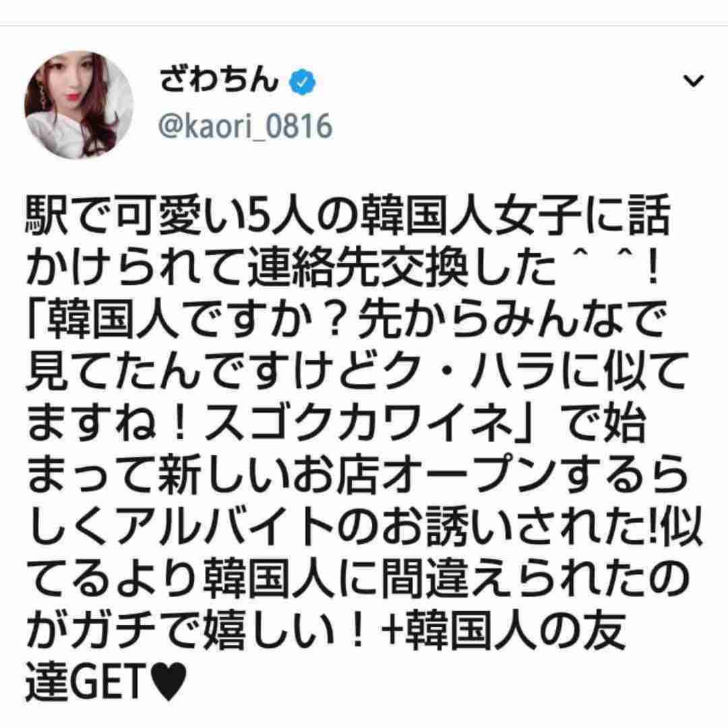Click the line starting with てるより韓国人に
728x728 pixels.
click(x=357, y=580)
